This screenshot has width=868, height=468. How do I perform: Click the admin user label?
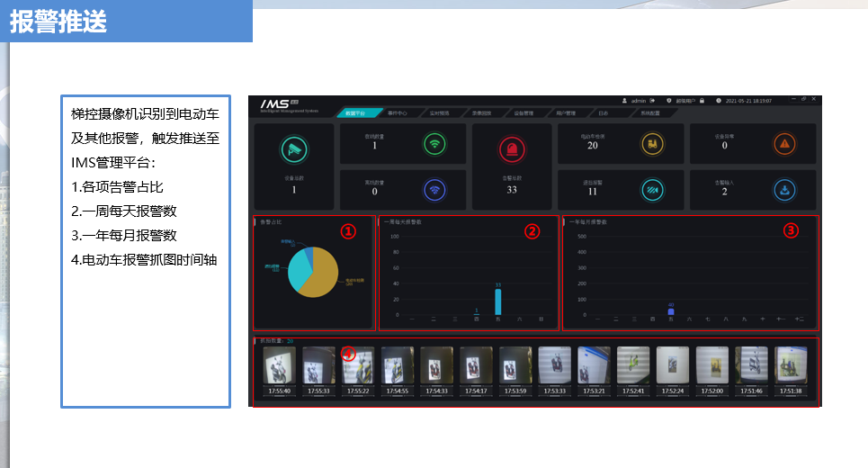[x=638, y=100]
